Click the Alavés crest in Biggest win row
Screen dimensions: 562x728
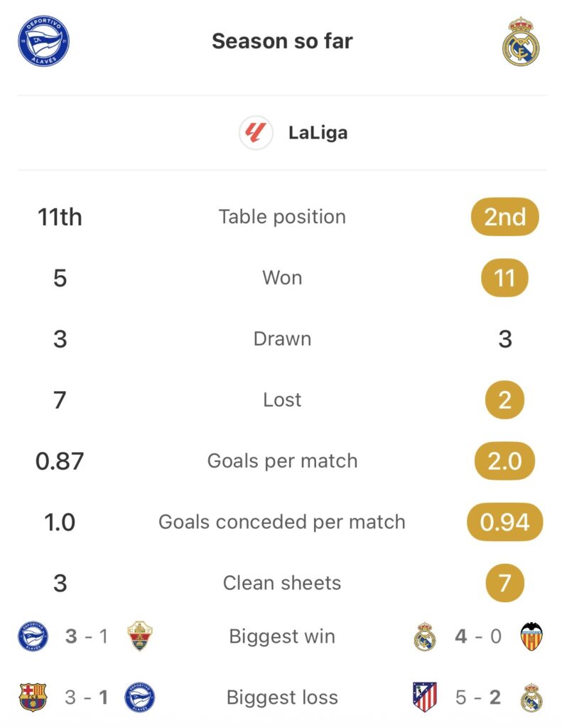click(33, 636)
